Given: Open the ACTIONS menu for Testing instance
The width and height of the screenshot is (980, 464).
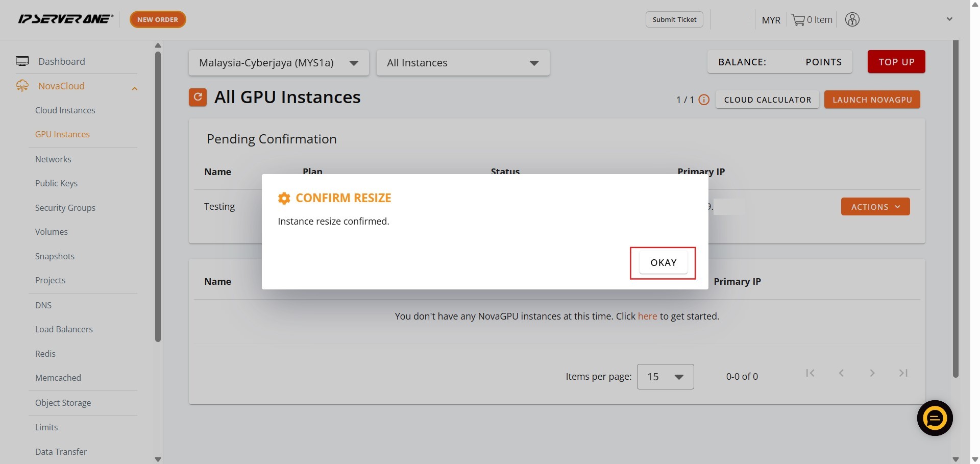Looking at the screenshot, I should click(x=875, y=207).
